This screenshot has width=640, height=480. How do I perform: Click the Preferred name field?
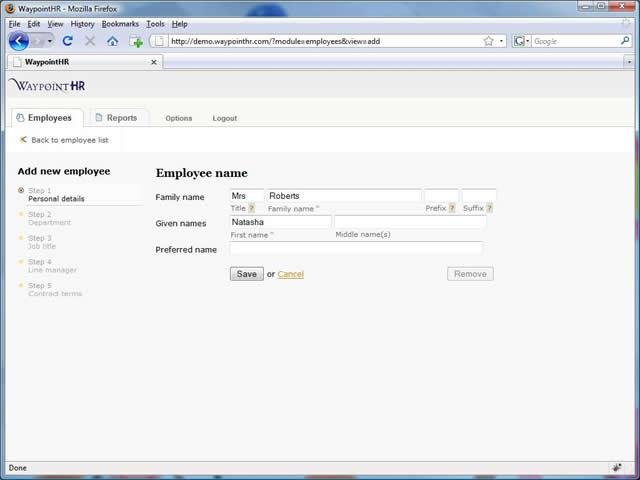pyautogui.click(x=356, y=248)
